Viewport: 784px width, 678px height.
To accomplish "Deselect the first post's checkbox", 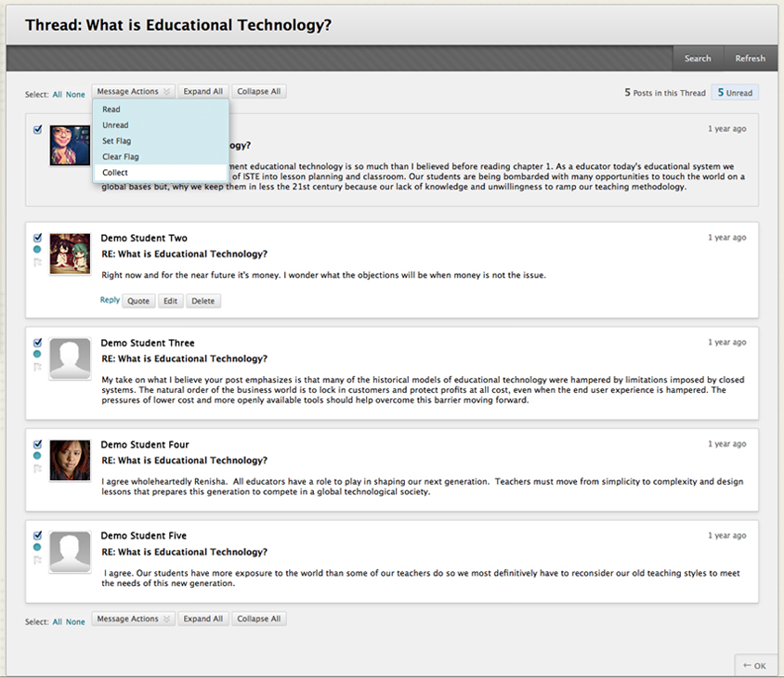I will 37,130.
